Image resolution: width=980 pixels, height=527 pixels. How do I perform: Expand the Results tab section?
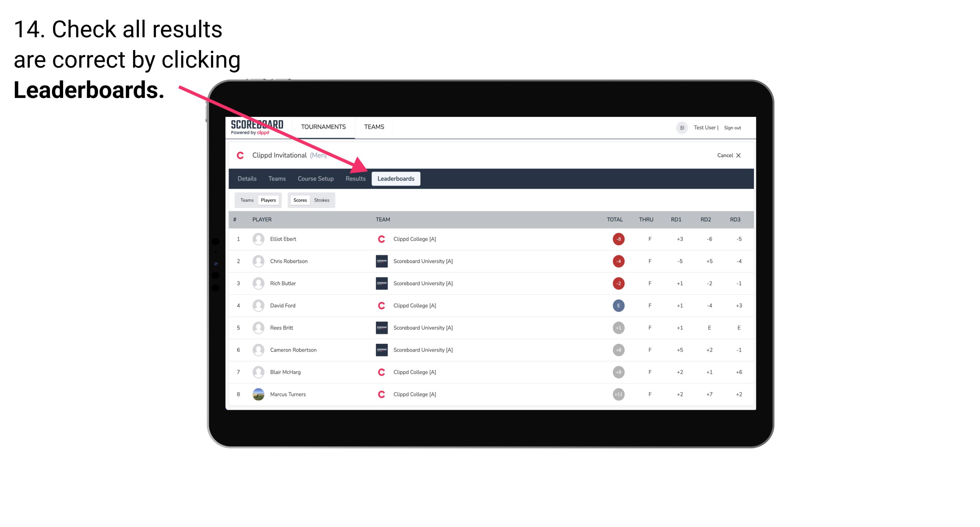355,179
